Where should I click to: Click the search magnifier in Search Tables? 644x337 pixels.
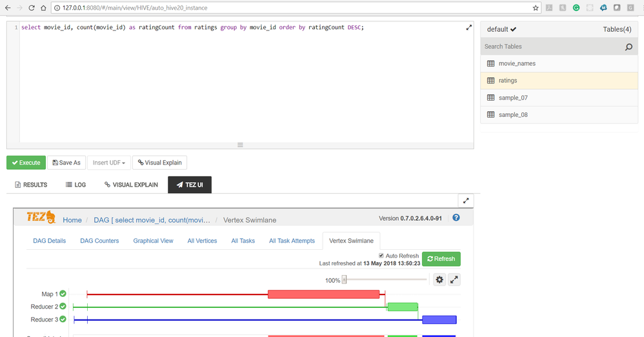(x=629, y=47)
